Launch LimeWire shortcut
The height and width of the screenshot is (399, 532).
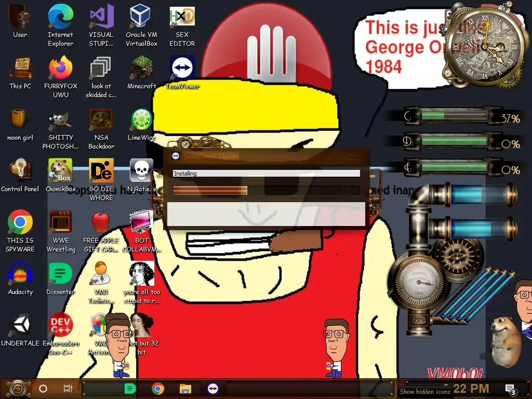[141, 125]
